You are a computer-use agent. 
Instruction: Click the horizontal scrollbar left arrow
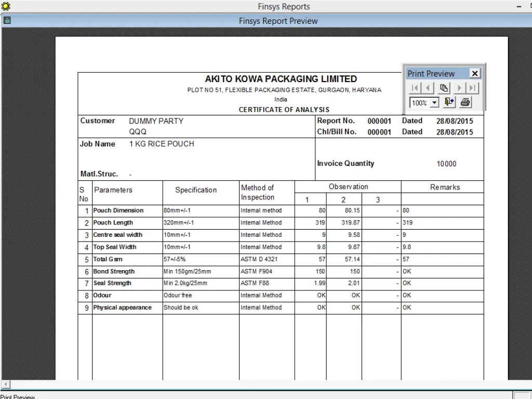point(5,384)
